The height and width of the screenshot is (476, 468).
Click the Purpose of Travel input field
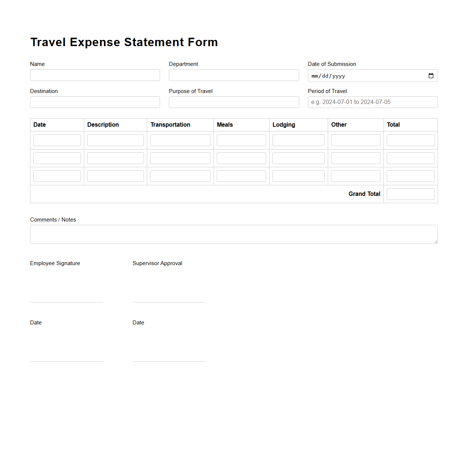(x=234, y=102)
